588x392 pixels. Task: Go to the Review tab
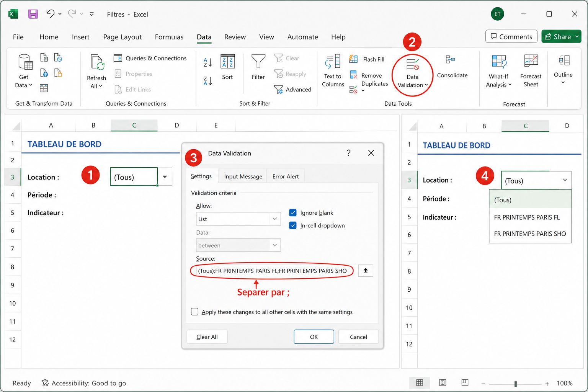click(235, 37)
